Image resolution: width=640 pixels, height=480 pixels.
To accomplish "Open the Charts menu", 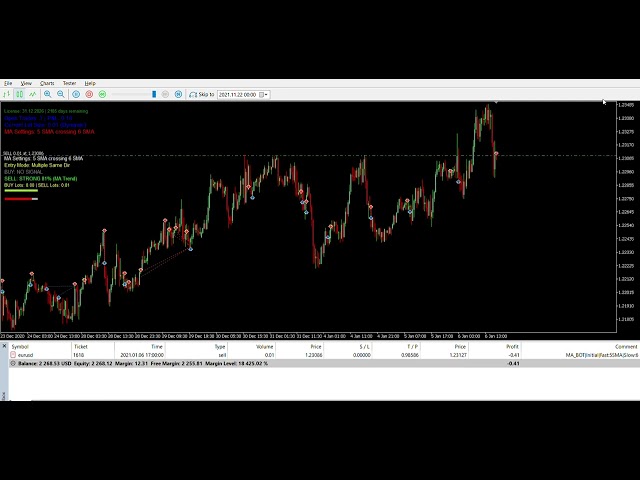I will pos(47,83).
